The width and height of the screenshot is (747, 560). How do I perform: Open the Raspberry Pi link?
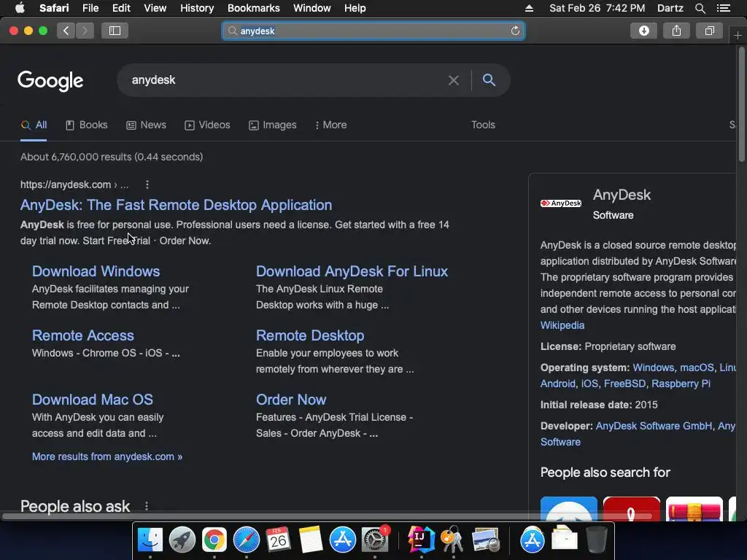coord(681,384)
